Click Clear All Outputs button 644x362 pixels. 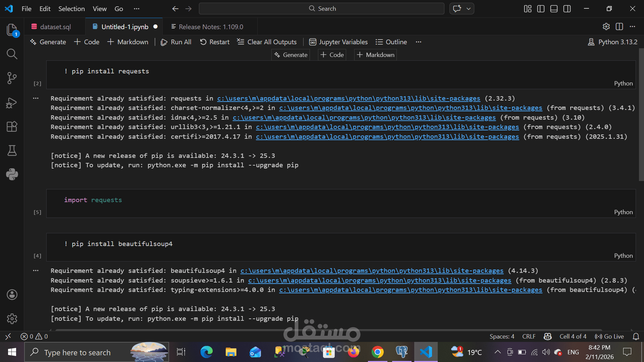pyautogui.click(x=267, y=42)
